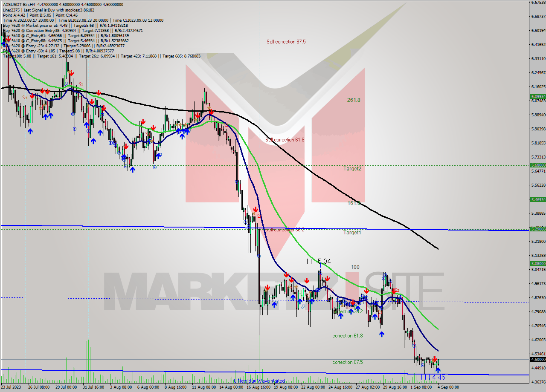Click the '29 Aug 16:00' date label
Screen dimensions: 546x392
395,387
